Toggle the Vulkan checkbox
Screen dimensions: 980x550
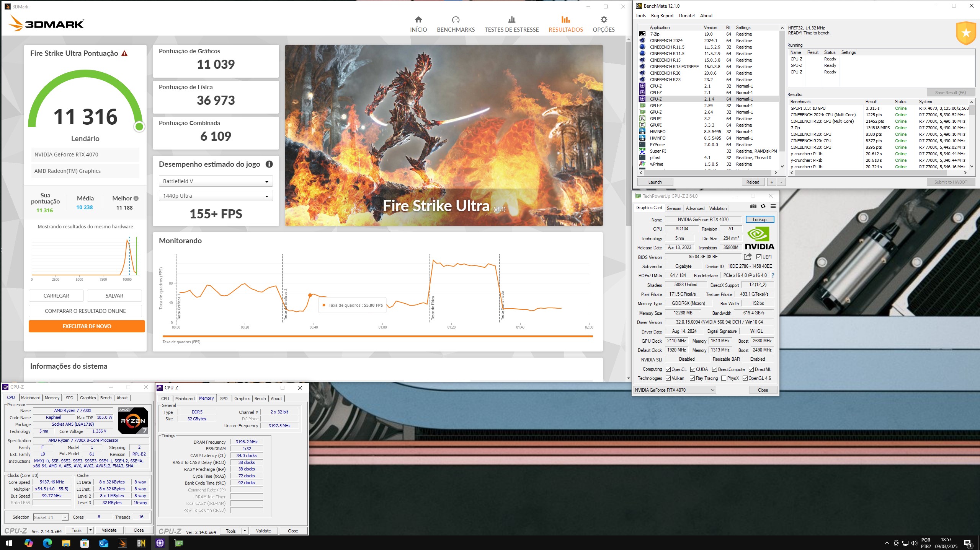668,378
